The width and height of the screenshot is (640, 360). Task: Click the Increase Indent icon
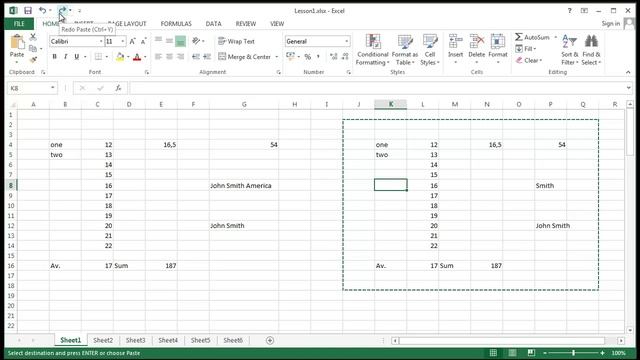click(207, 57)
